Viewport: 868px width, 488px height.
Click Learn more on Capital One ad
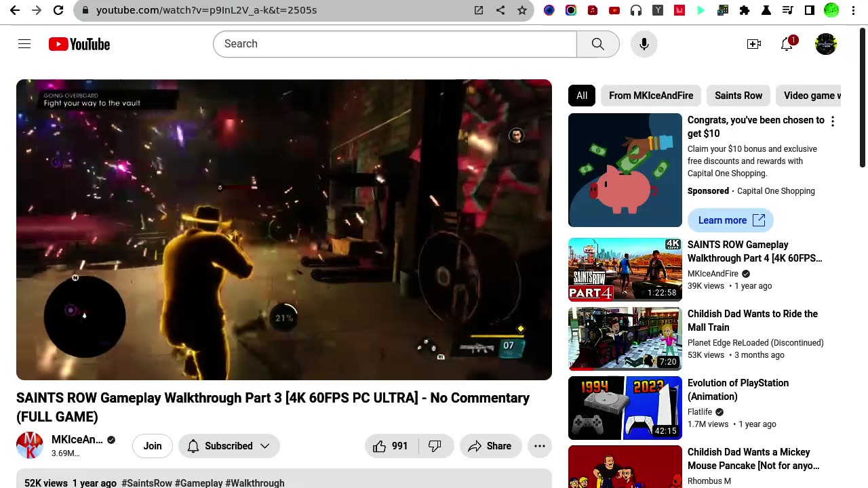731,220
